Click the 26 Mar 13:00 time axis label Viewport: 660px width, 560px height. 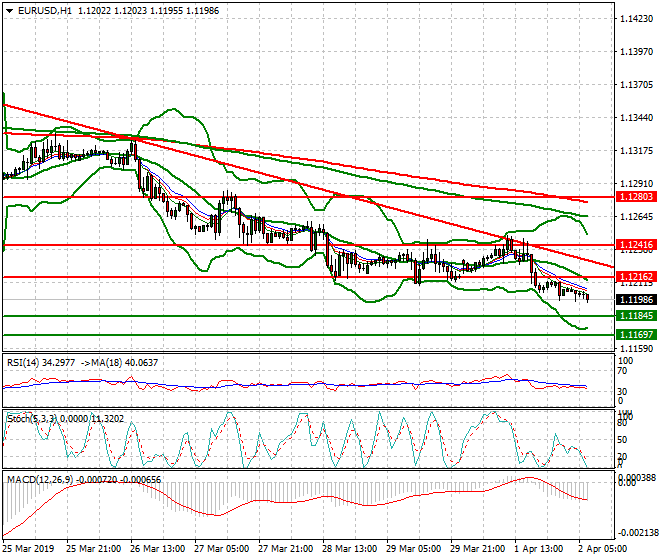[x=157, y=549]
